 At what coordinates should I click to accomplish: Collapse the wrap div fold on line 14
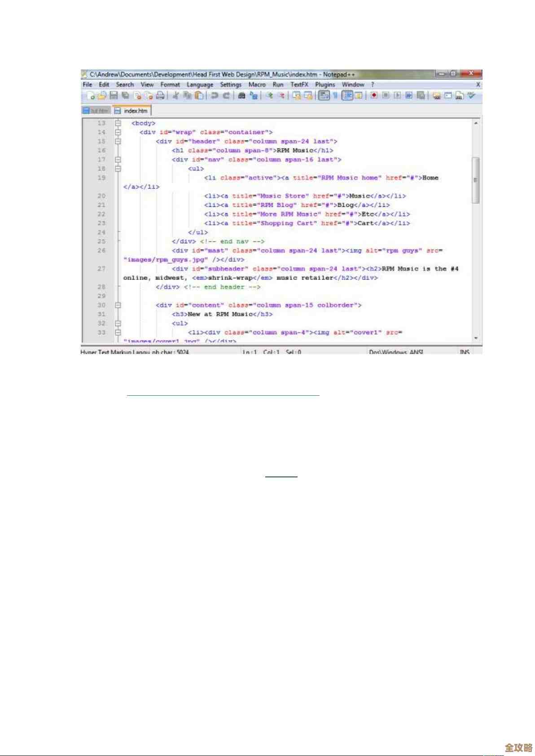pos(118,132)
